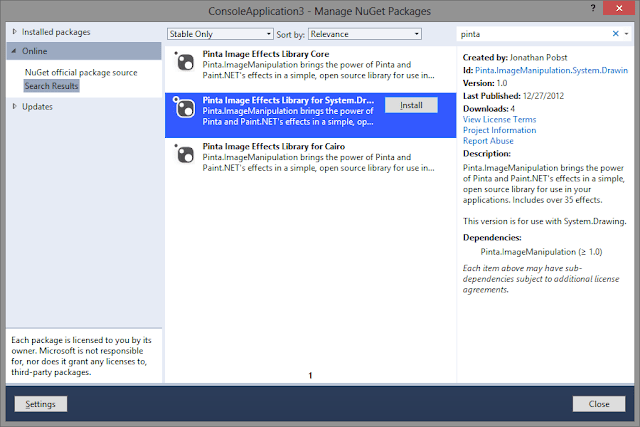Click the Pinta Image Effects Library Core package icon
640x427 pixels.
pos(184,62)
